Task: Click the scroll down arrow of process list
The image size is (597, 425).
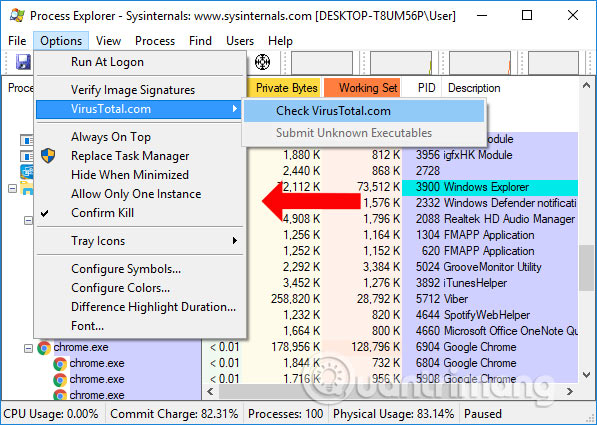Action: coord(587,375)
